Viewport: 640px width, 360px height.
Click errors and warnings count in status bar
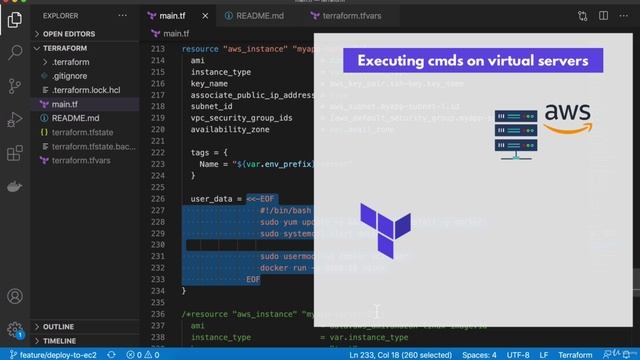[x=142, y=355]
